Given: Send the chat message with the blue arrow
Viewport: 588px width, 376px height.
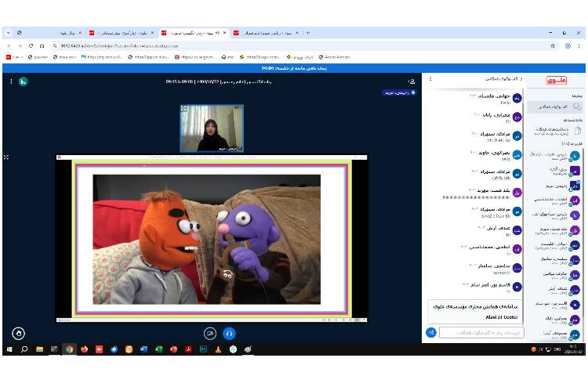Looking at the screenshot, I should pyautogui.click(x=430, y=332).
